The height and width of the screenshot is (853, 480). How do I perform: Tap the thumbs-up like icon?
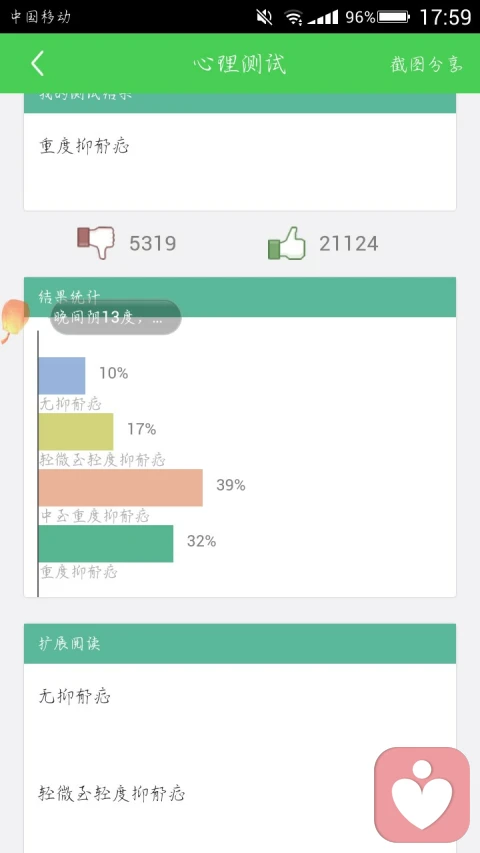coord(287,243)
